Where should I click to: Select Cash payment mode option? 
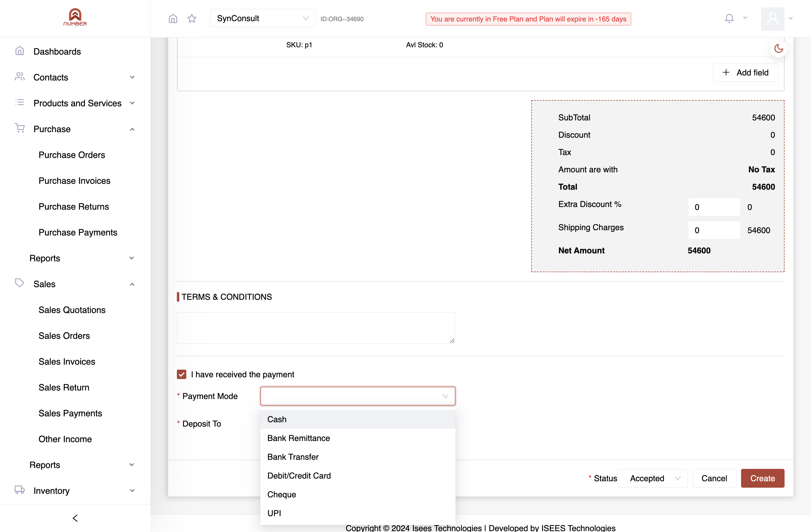pos(357,419)
